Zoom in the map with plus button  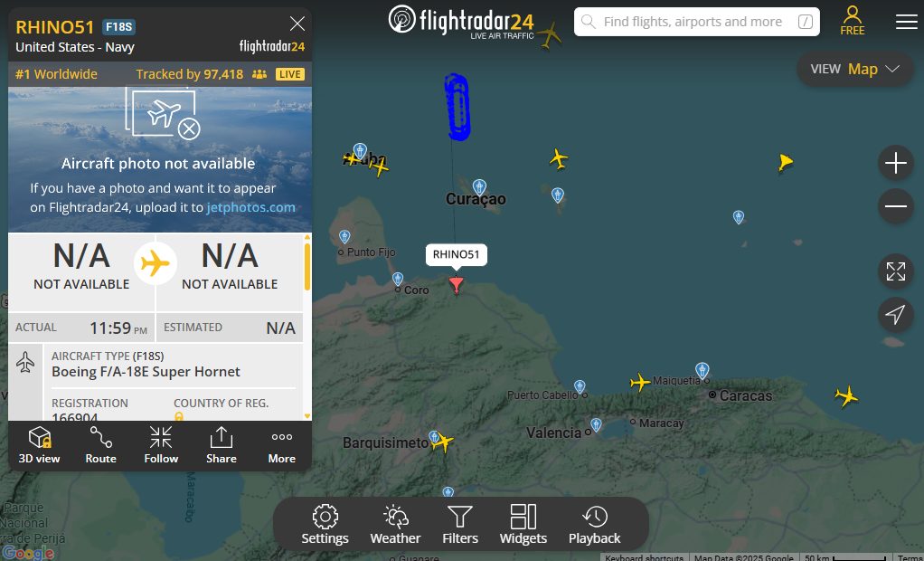pos(896,163)
